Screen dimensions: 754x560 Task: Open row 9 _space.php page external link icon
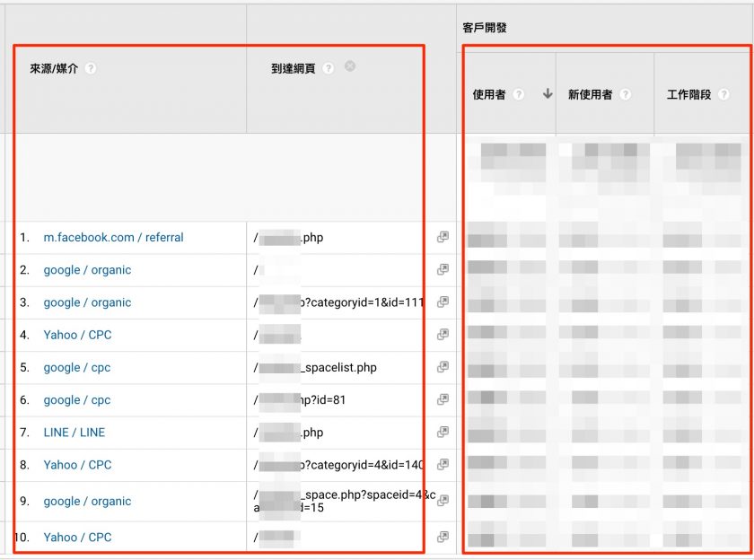[x=443, y=501]
